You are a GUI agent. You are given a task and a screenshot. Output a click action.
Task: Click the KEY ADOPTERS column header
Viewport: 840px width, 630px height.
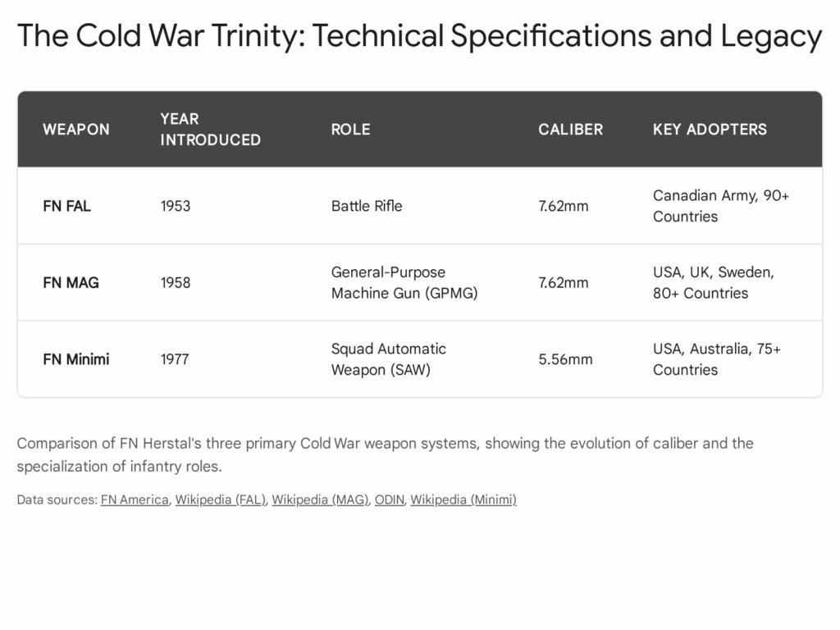(x=710, y=130)
